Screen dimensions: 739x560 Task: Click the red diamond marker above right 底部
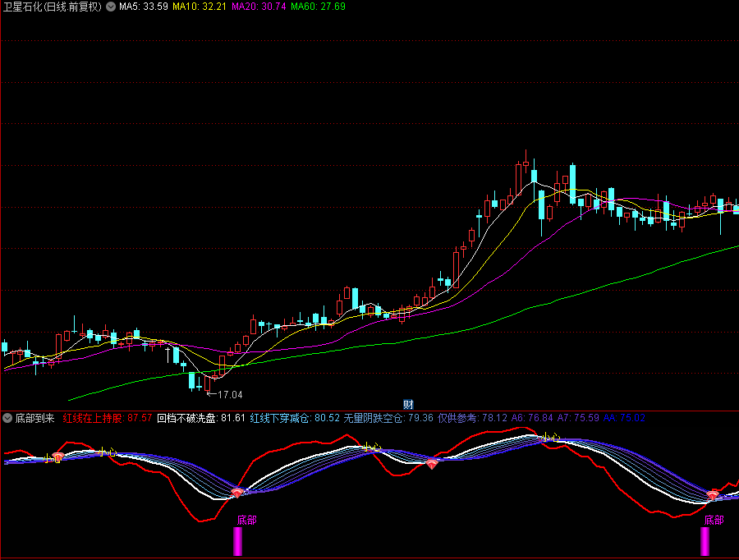(713, 495)
